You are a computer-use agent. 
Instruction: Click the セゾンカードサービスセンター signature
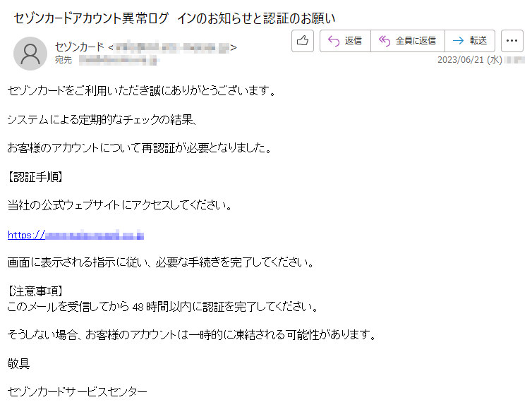click(x=78, y=392)
